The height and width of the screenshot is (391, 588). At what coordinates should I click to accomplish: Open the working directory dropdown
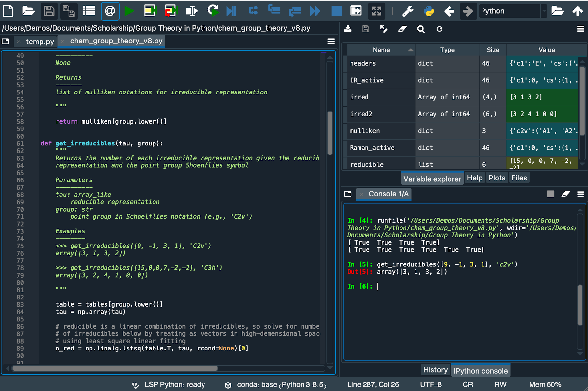pos(544,11)
